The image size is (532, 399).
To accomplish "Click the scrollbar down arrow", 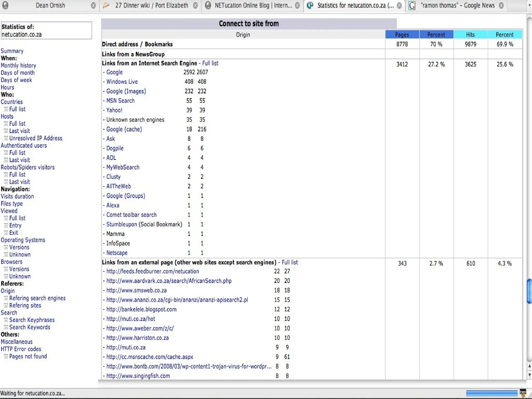I will (x=529, y=375).
